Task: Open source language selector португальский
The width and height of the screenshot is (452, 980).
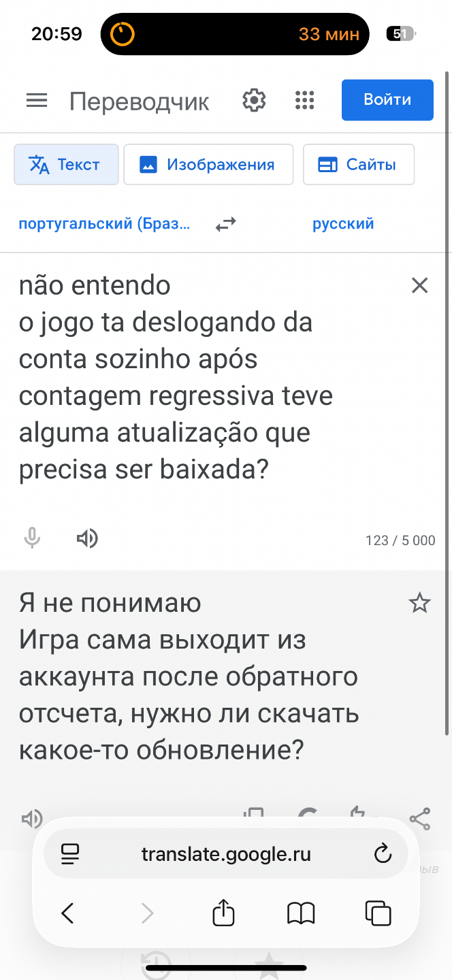Action: coord(105,224)
